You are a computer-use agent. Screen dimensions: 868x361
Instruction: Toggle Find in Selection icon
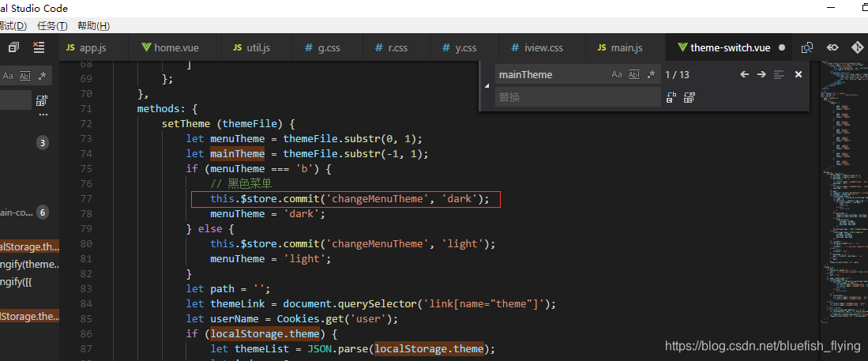coord(780,75)
